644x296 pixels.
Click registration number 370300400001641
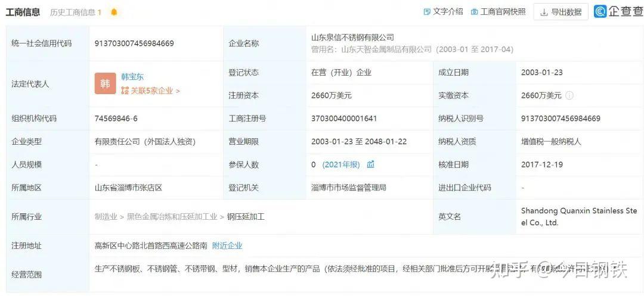(x=344, y=119)
